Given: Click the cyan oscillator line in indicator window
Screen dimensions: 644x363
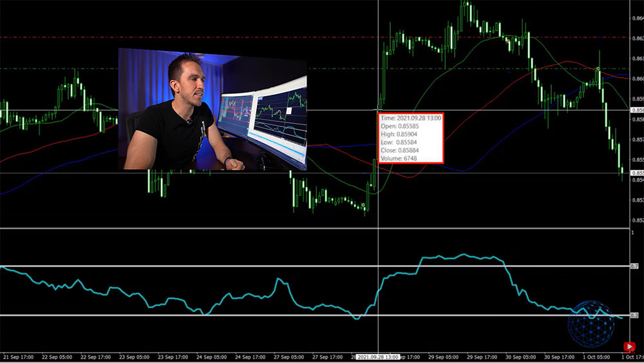Looking at the screenshot, I should click(451, 257).
